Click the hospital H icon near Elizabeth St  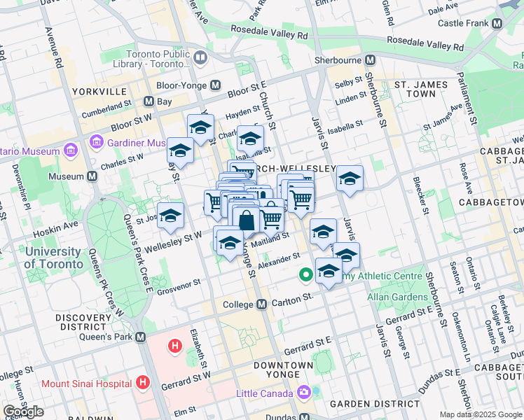174,346
